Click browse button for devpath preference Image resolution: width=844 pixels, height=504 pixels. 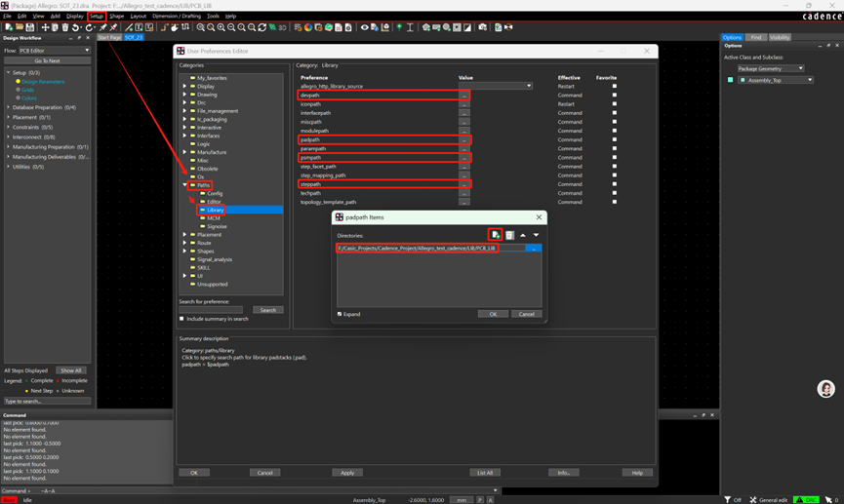click(x=464, y=96)
